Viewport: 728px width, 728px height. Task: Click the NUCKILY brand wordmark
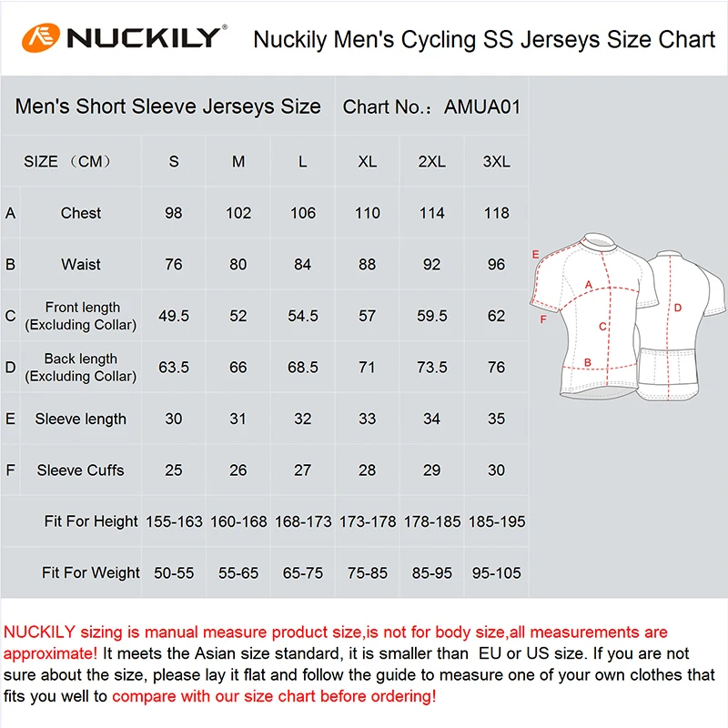[x=143, y=38]
